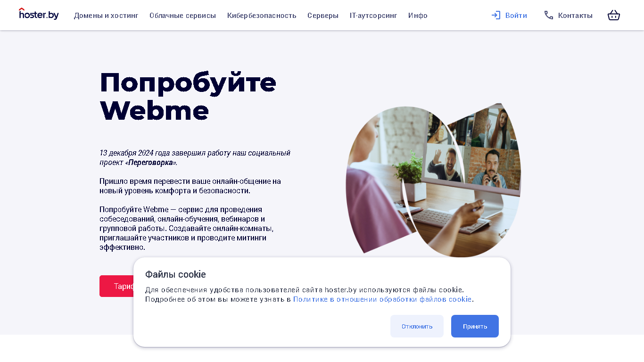Click the phone icon beside Контакты
The image size is (644, 362).
coord(548,15)
